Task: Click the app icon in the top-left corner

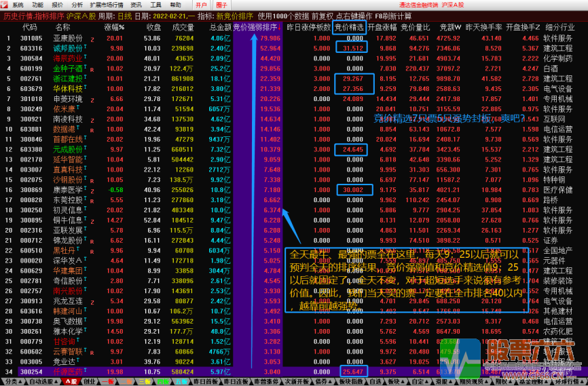Action: pyautogui.click(x=5, y=5)
